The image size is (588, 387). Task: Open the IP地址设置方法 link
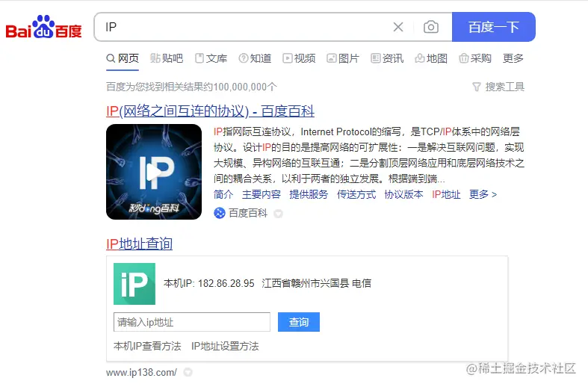(225, 346)
